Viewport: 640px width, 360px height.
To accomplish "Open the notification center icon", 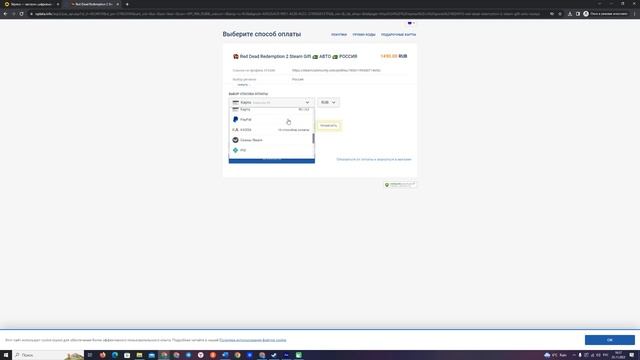I will (x=632, y=355).
